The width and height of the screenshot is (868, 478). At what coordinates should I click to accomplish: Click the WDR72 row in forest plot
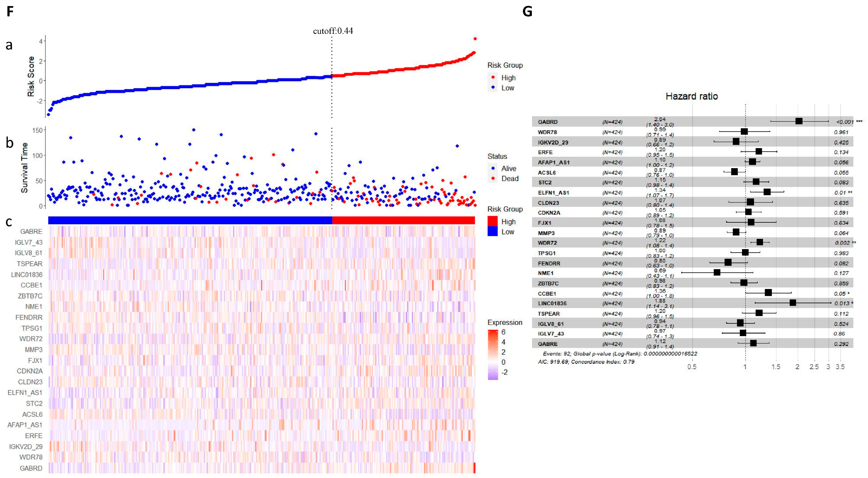[547, 243]
